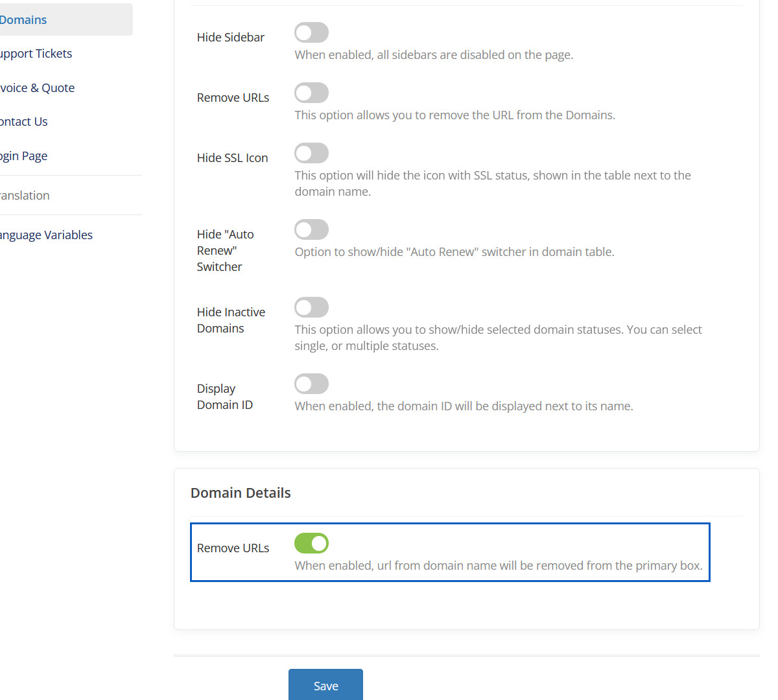Click the Save button
778x700 pixels.
(x=325, y=685)
